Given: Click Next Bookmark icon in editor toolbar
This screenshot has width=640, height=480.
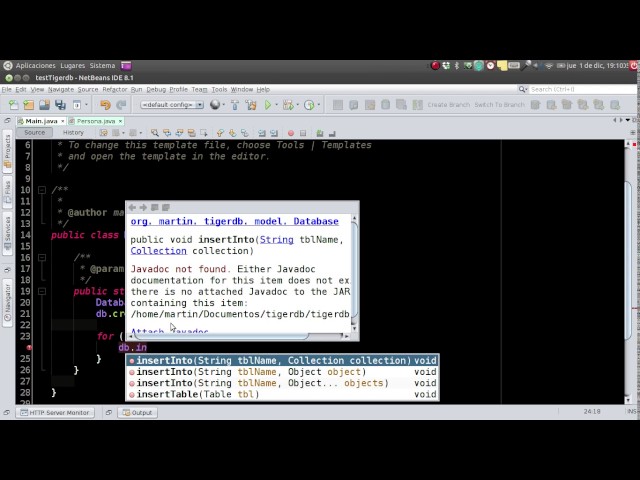Looking at the screenshot, I should coord(233,133).
